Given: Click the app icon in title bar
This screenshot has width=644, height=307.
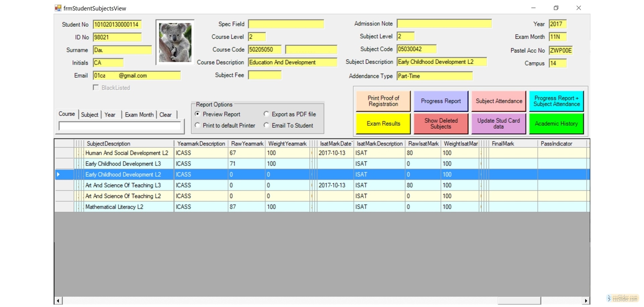Looking at the screenshot, I should pyautogui.click(x=58, y=8).
